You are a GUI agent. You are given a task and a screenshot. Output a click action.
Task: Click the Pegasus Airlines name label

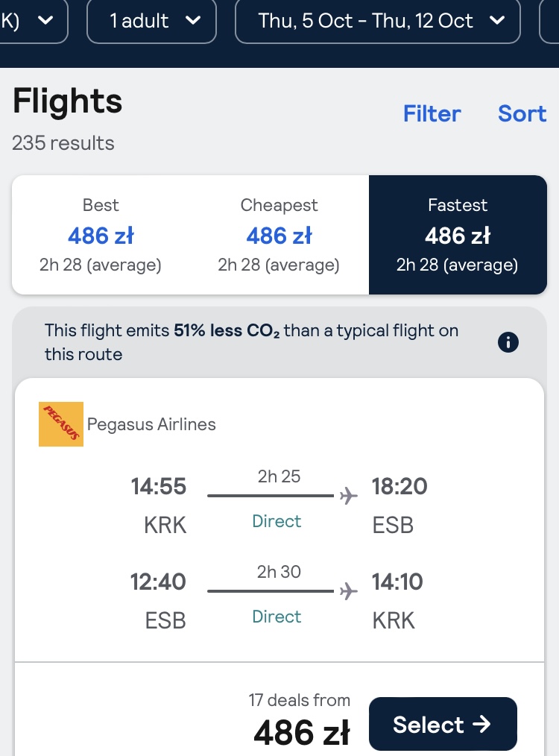pos(151,424)
